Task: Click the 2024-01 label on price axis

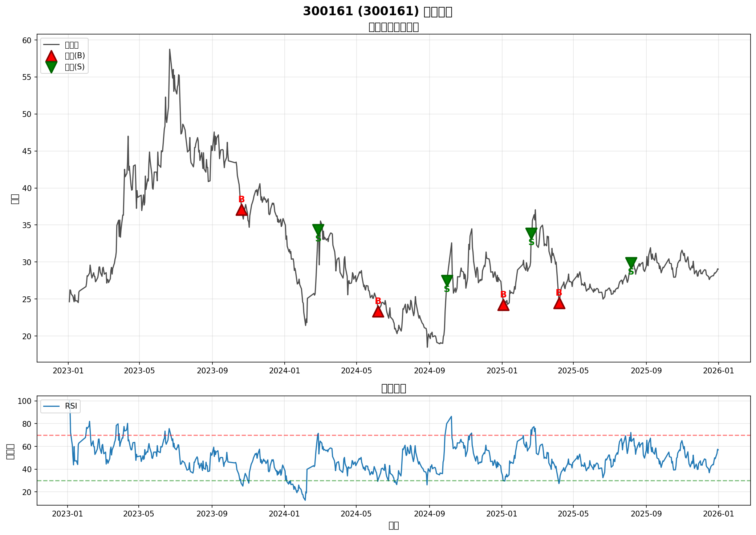Action: 284,371
